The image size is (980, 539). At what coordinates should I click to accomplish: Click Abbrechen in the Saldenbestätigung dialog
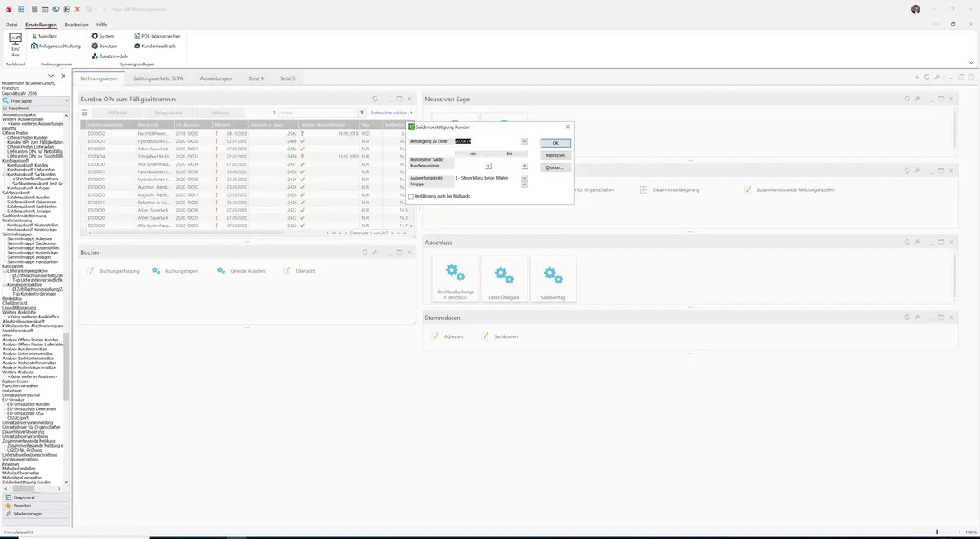coord(555,155)
